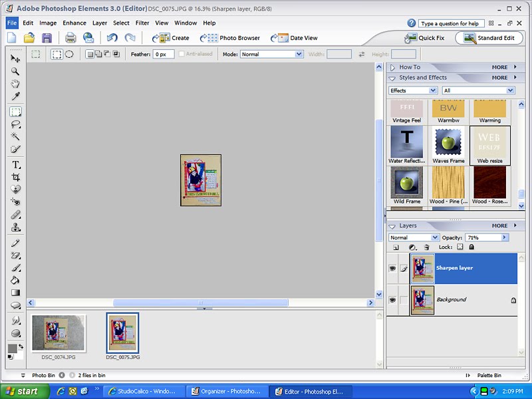Click the Undo arrow icon
This screenshot has width=532, height=399.
pyautogui.click(x=112, y=38)
